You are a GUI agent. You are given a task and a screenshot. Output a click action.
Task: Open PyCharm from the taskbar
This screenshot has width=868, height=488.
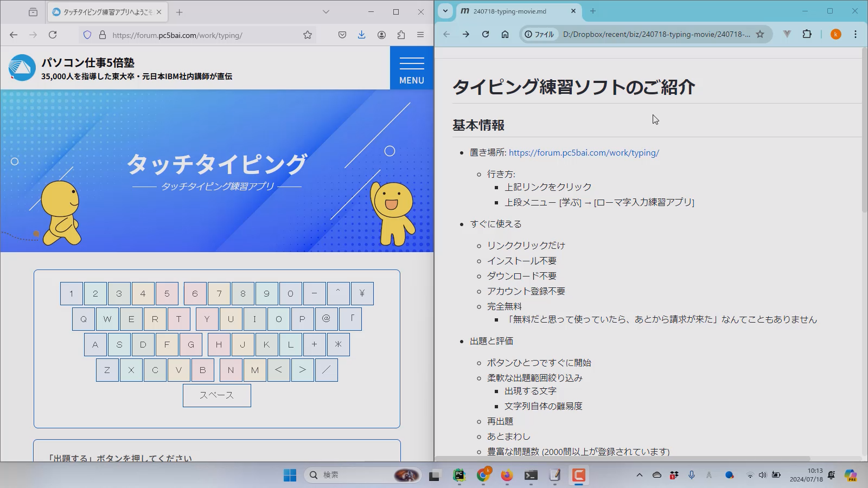tap(458, 475)
